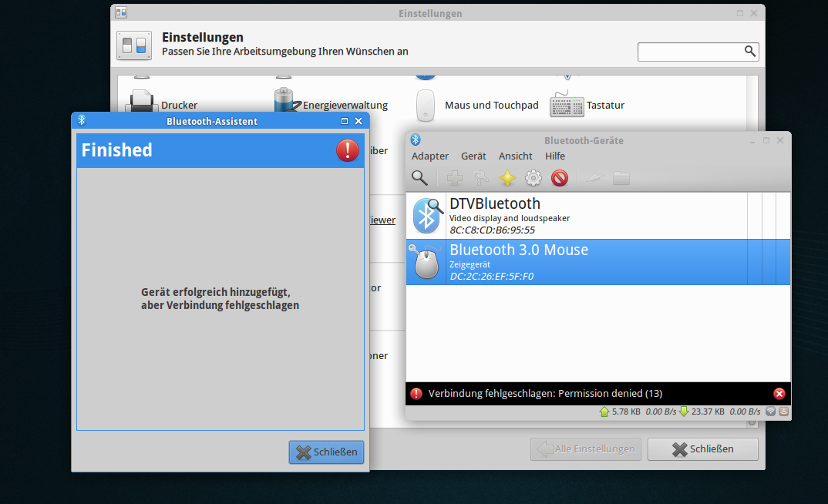828x504 pixels.
Task: Click the DTVBluetooth device Bluetooth icon
Action: tap(426, 216)
